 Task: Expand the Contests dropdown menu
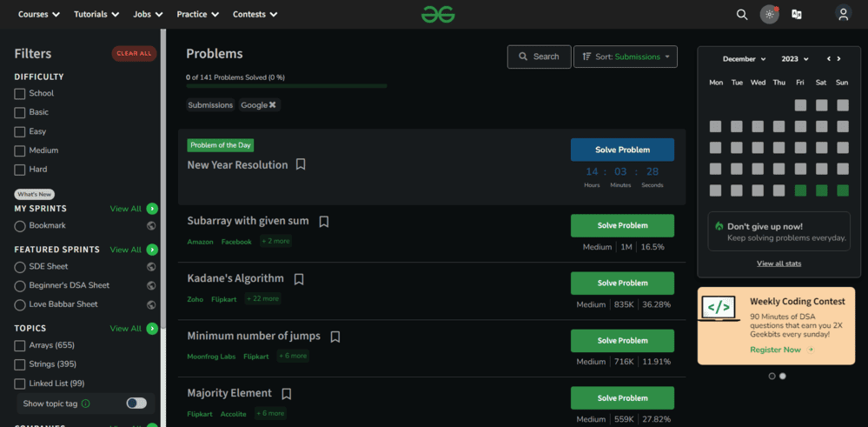(x=255, y=15)
